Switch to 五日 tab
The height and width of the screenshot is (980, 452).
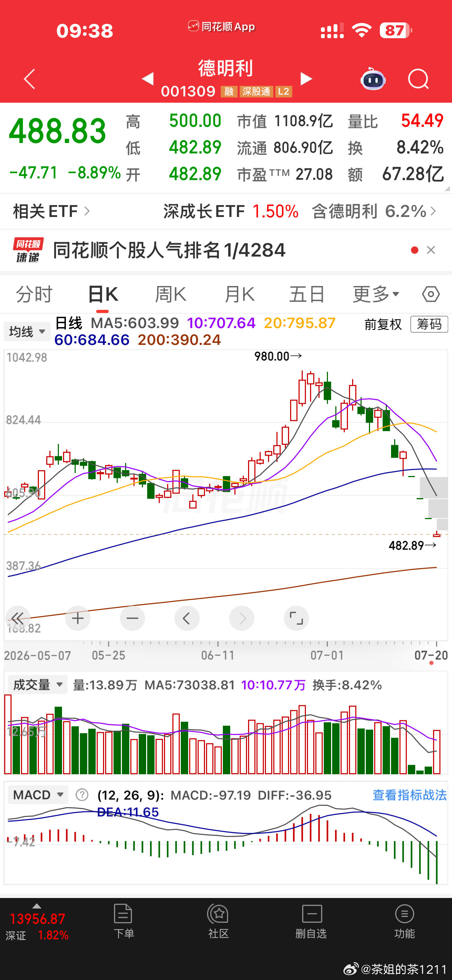click(x=307, y=294)
